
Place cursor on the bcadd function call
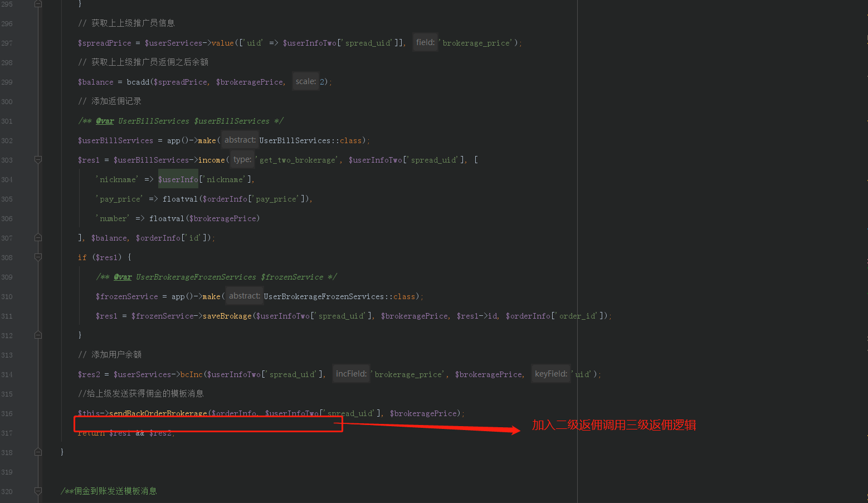(138, 82)
